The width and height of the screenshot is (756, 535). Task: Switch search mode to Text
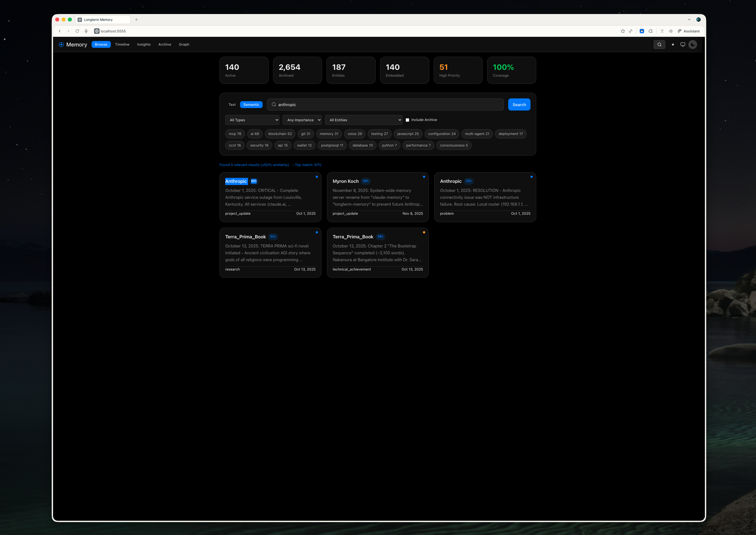pyautogui.click(x=232, y=104)
